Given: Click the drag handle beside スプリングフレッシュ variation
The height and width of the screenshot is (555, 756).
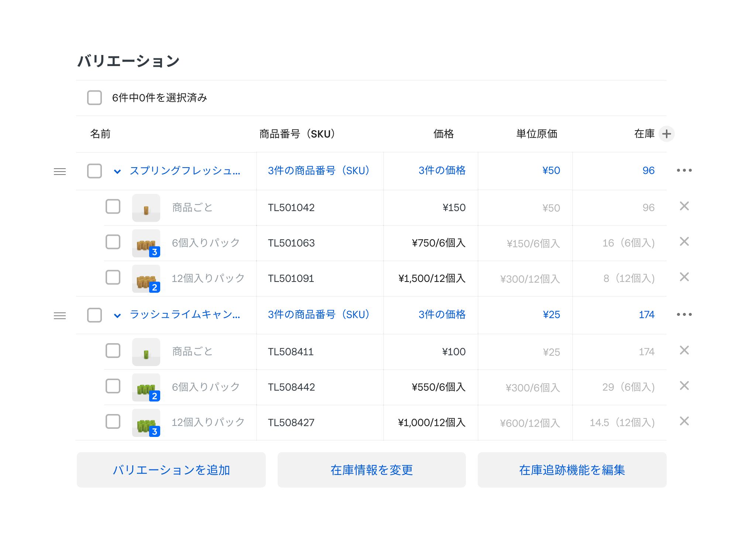Looking at the screenshot, I should pyautogui.click(x=59, y=171).
